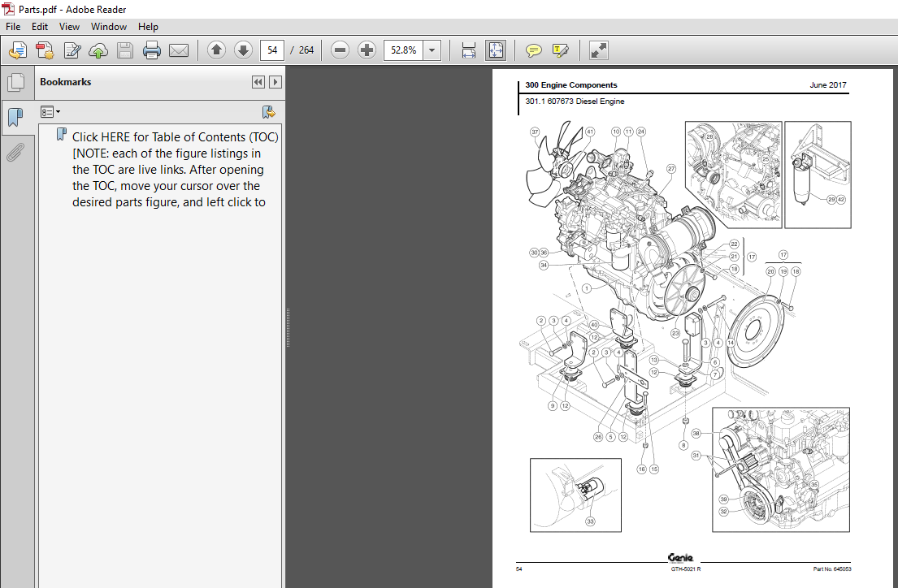Viewport: 898px width, 588px height.
Task: Select the Highlight text tool
Action: click(560, 50)
